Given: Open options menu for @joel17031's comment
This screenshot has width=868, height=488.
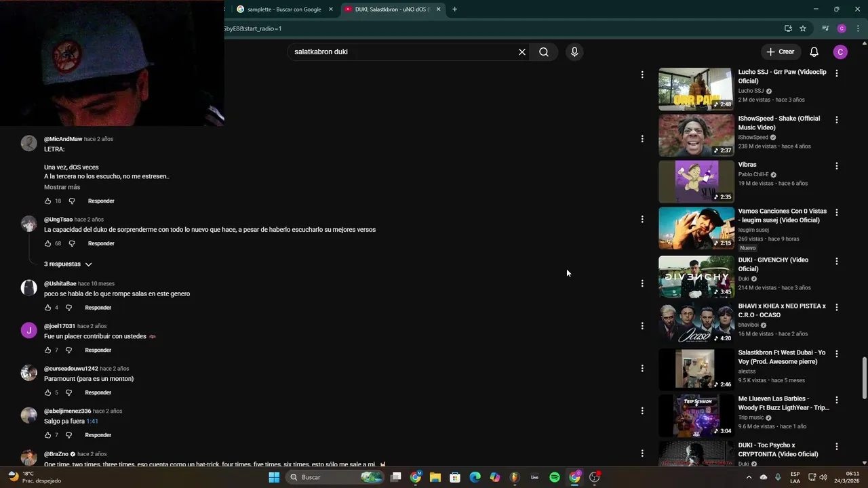Looking at the screenshot, I should 642,326.
